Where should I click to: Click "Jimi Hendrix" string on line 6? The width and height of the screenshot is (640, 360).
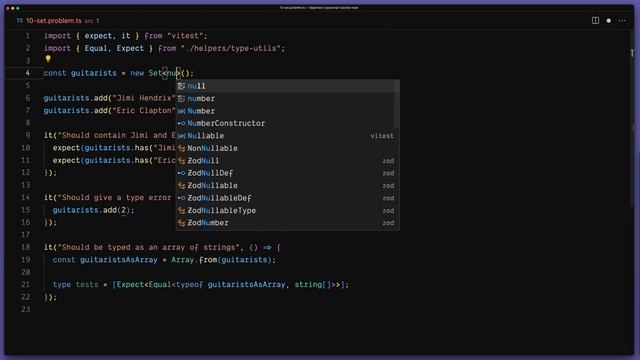click(144, 98)
